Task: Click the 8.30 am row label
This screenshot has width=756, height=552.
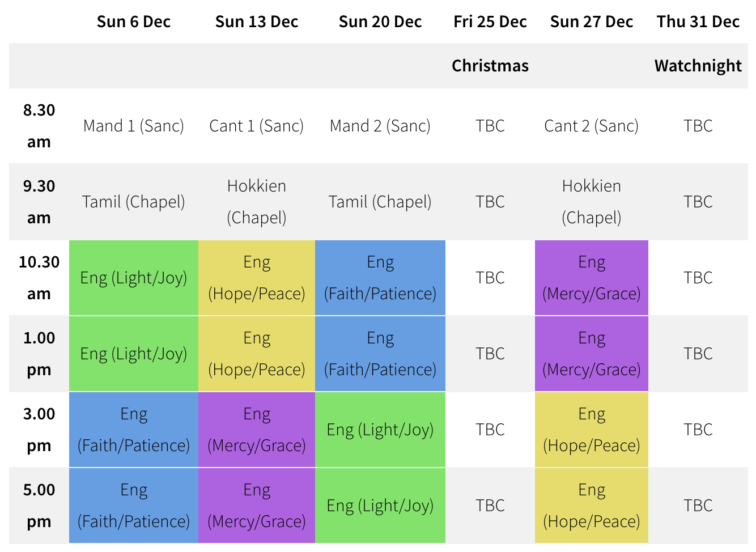Action: tap(39, 126)
